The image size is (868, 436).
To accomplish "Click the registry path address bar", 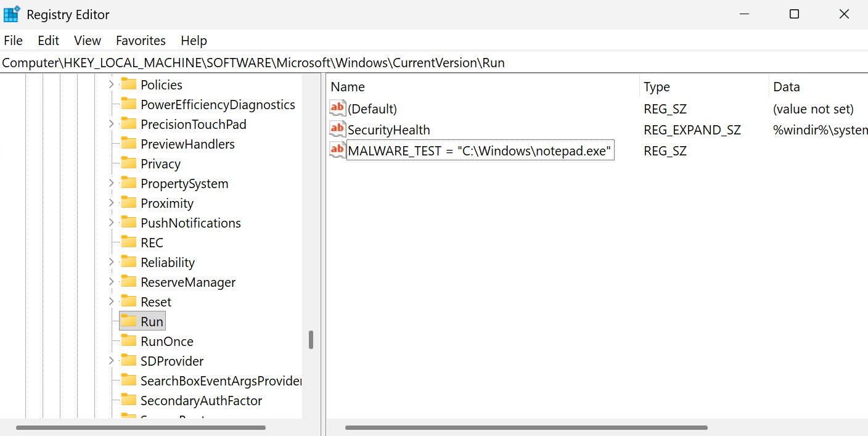I will click(434, 63).
